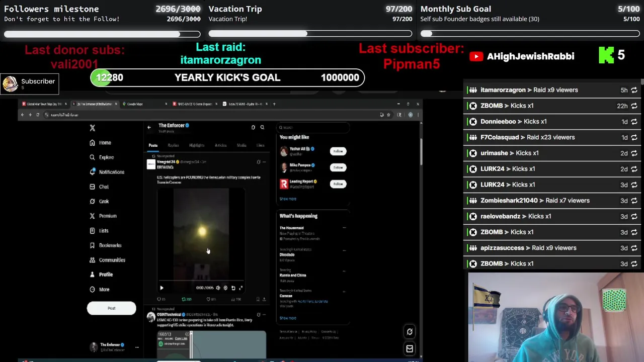This screenshot has width=644, height=362.
Task: Open Explore in X sidebar
Action: tap(101, 157)
